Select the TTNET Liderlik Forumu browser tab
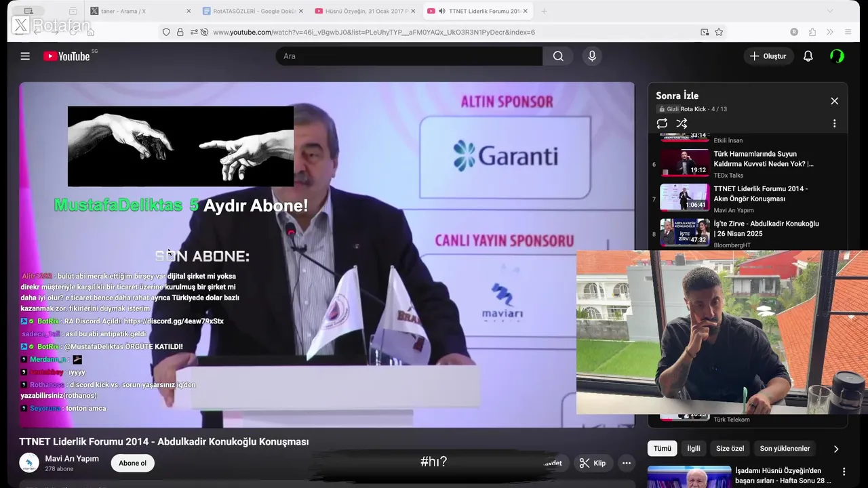Image resolution: width=868 pixels, height=488 pixels. pos(479,12)
